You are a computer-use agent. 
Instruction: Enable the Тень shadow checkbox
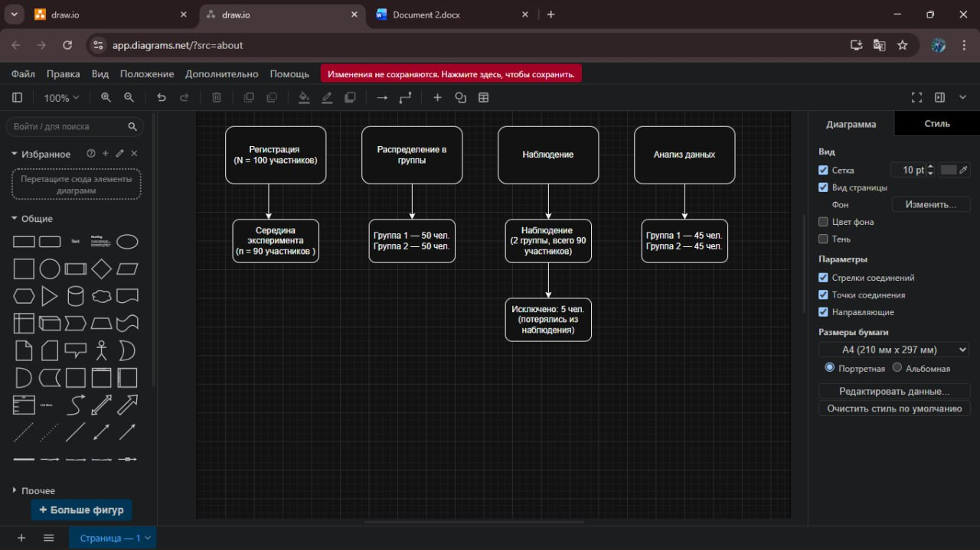824,239
